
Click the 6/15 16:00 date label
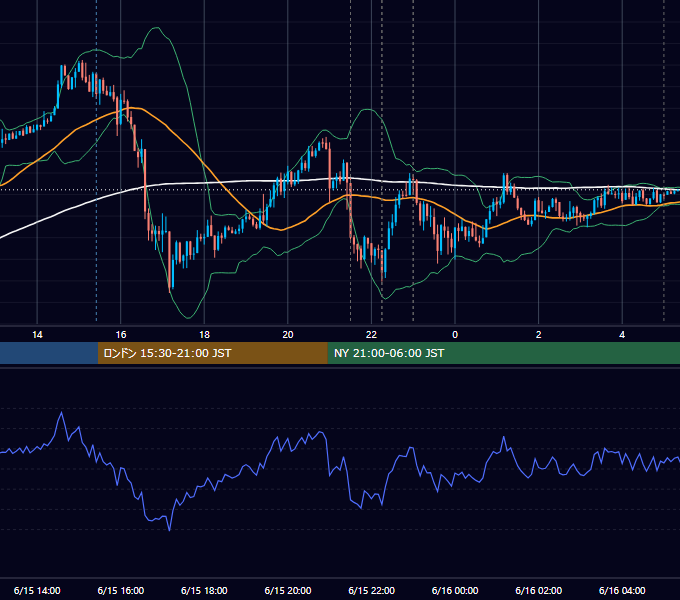point(121,590)
